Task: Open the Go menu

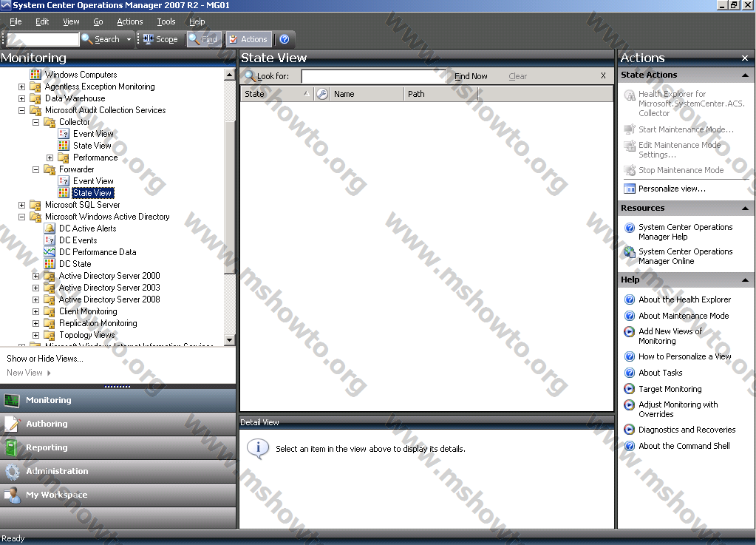Action: click(x=98, y=21)
